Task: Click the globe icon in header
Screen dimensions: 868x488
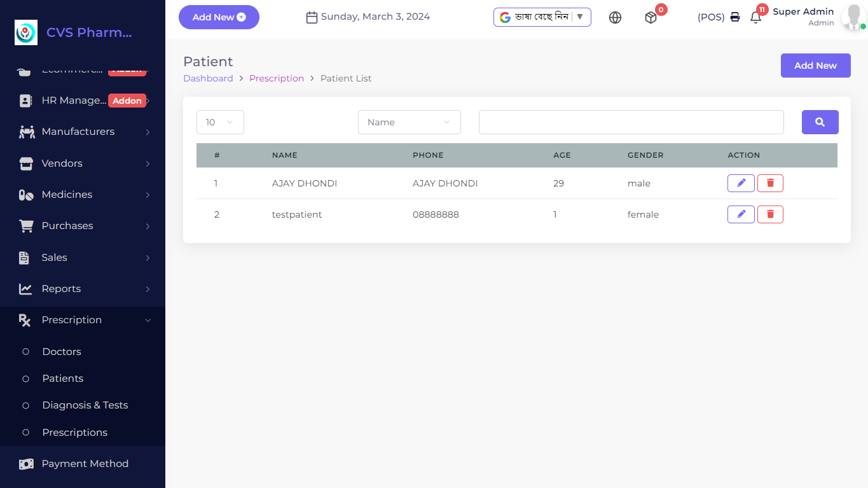Action: (615, 18)
